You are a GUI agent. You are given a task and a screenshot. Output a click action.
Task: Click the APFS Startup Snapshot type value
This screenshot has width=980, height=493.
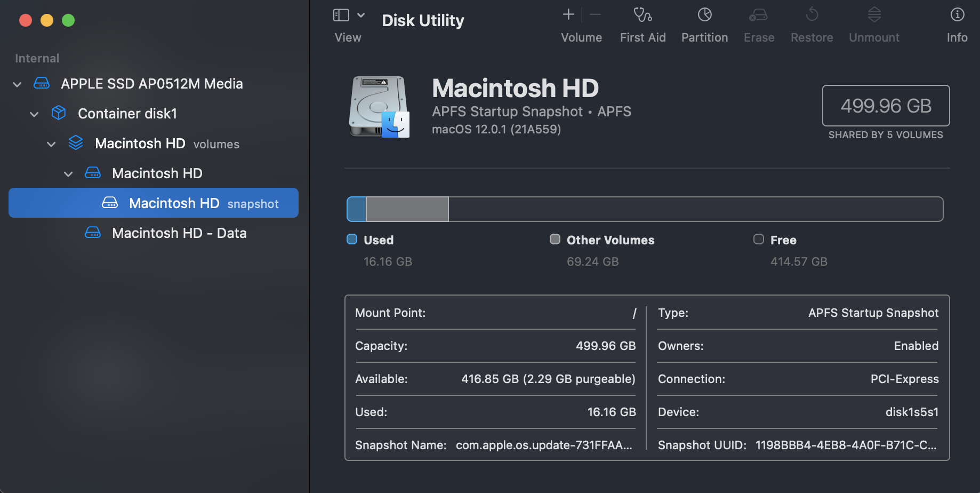click(x=873, y=313)
